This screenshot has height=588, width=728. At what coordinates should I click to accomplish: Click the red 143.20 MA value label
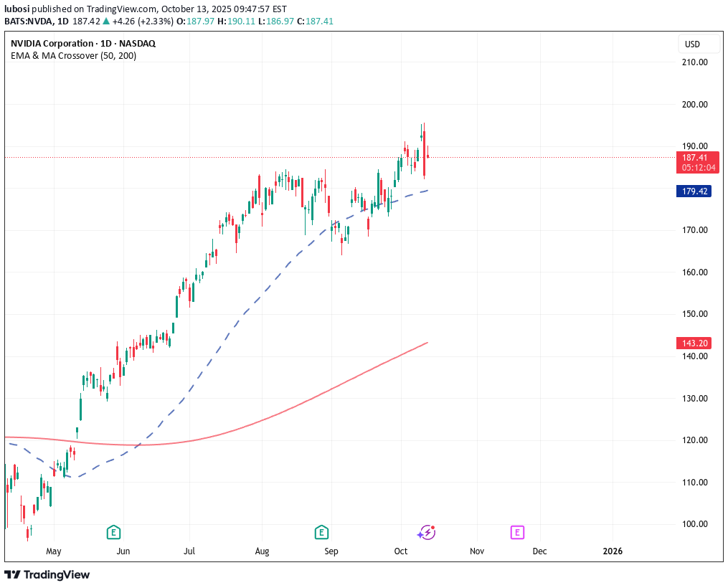click(693, 343)
